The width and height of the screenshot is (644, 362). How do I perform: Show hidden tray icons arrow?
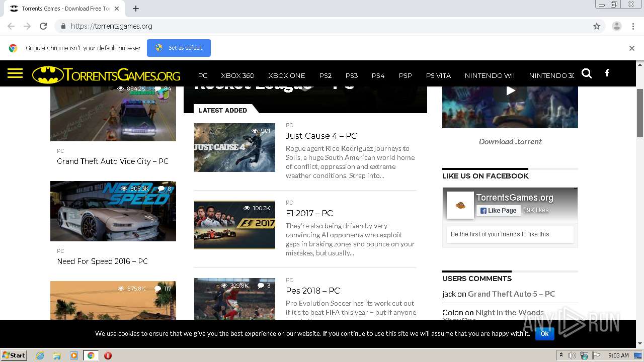[560, 355]
